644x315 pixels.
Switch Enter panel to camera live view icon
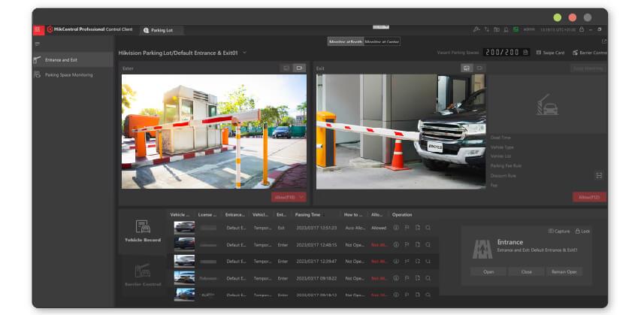[299, 68]
